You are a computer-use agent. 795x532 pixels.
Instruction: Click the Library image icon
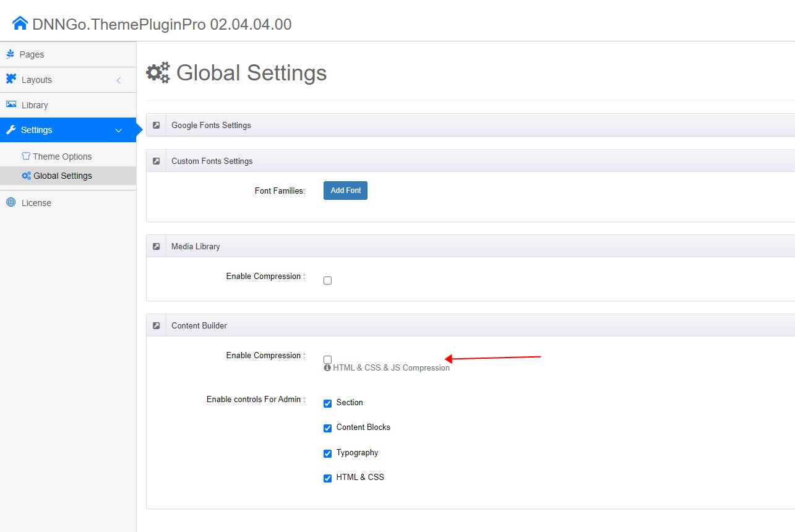[11, 105]
